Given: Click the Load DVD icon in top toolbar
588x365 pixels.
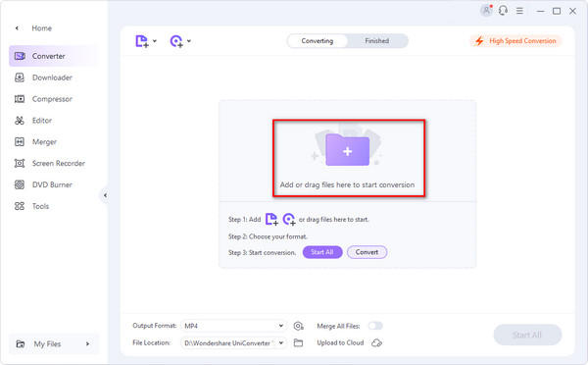Looking at the screenshot, I should 176,41.
